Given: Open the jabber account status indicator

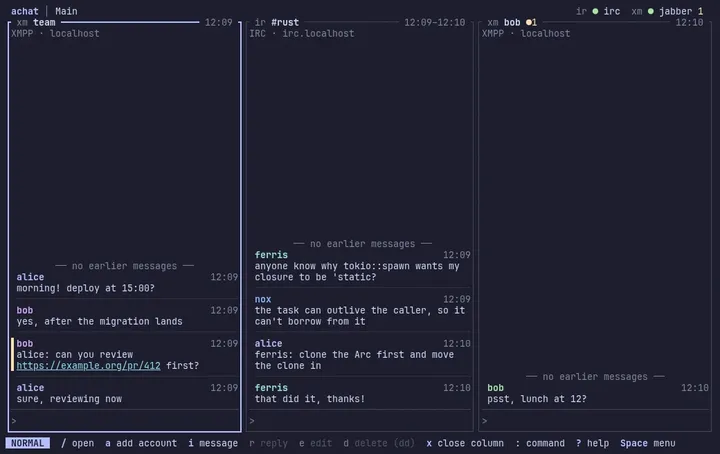Looking at the screenshot, I should click(667, 11).
